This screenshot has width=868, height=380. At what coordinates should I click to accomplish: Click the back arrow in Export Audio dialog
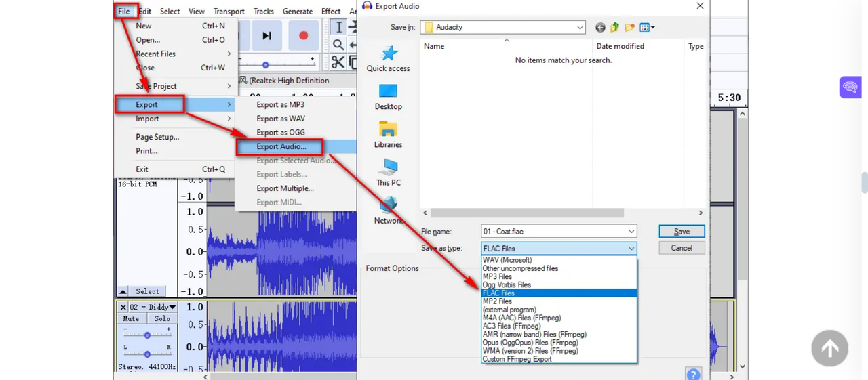[600, 28]
